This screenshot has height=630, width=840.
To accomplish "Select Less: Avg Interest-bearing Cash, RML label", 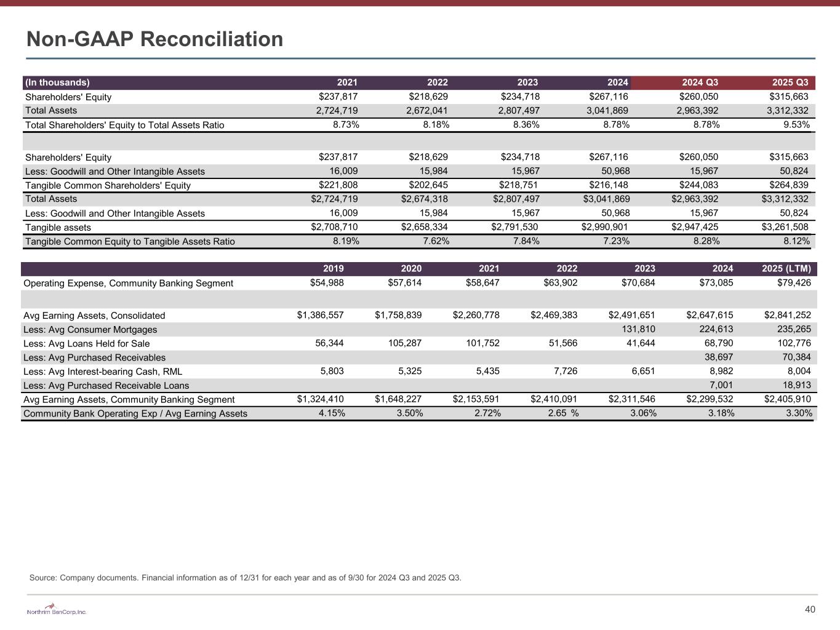I will 103,372.
